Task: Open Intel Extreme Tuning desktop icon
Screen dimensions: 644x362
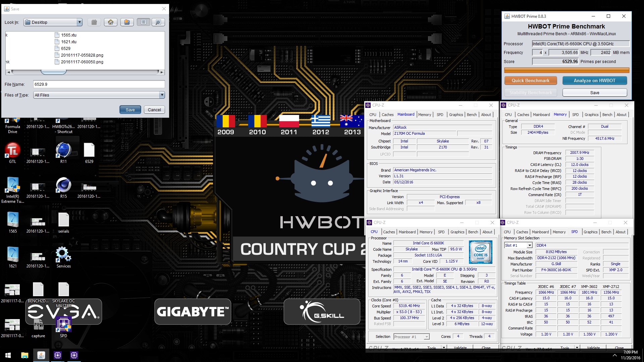Action: [13, 190]
